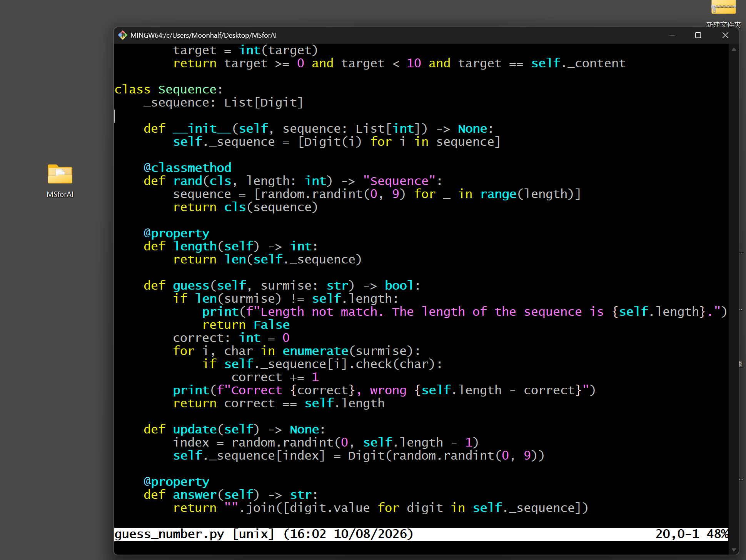Image resolution: width=746 pixels, height=560 pixels.
Task: Click the 'return False' line
Action: 246,325
